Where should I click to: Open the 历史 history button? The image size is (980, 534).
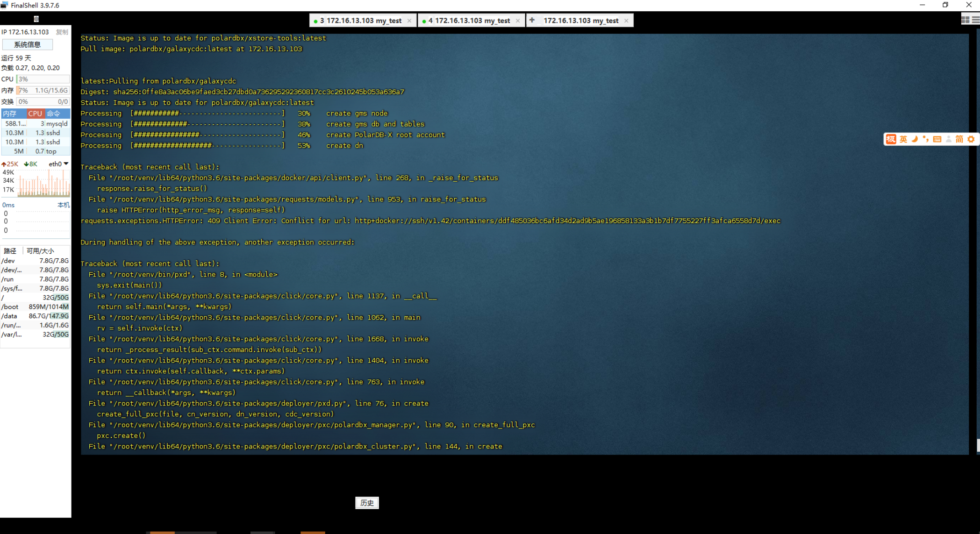(367, 503)
